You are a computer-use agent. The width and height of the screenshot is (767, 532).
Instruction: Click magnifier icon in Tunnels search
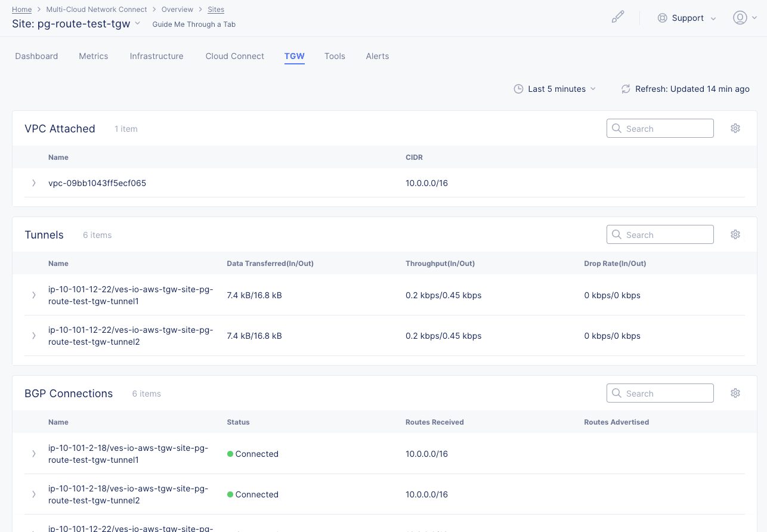[617, 234]
